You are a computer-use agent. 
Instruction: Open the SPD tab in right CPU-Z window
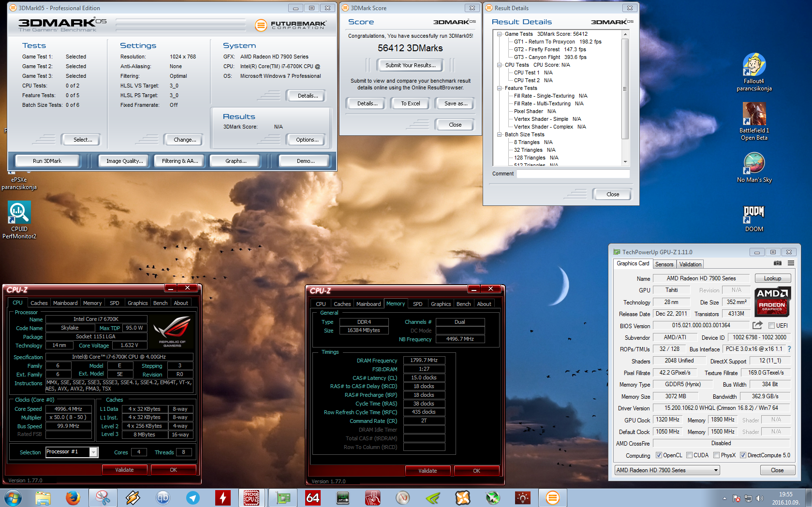[x=418, y=304]
